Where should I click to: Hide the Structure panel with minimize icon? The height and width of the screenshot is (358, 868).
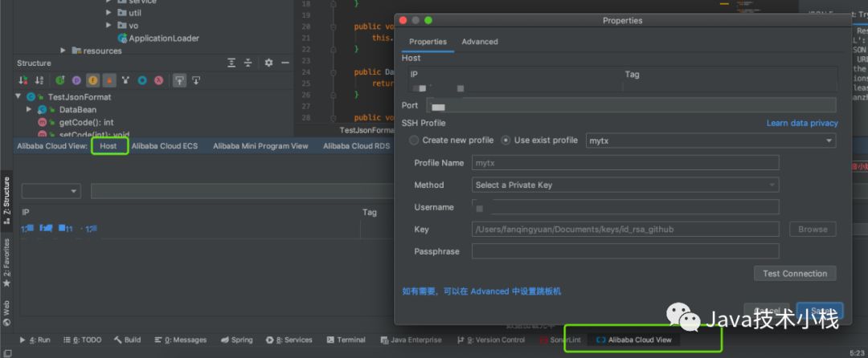(285, 63)
